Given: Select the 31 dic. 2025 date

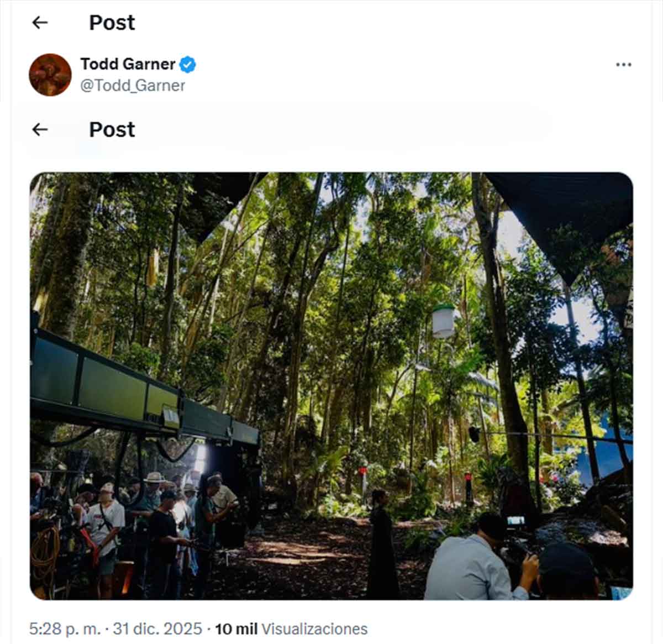Looking at the screenshot, I should pyautogui.click(x=157, y=629).
